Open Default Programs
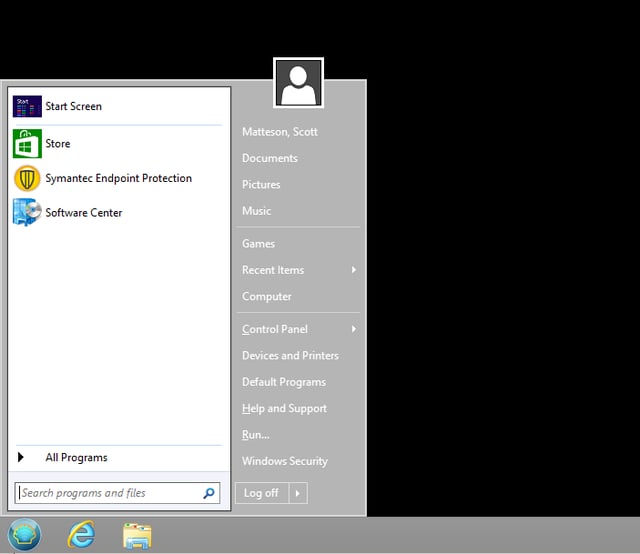 pyautogui.click(x=284, y=382)
